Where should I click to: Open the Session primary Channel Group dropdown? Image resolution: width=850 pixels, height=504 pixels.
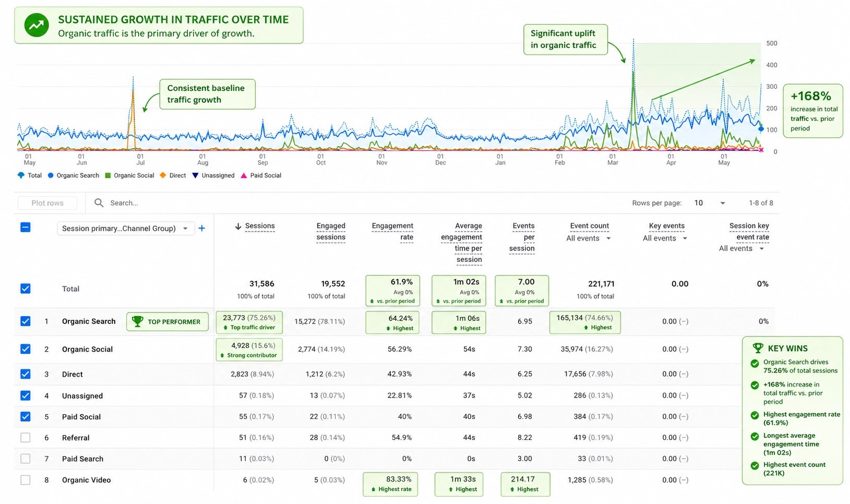point(126,229)
